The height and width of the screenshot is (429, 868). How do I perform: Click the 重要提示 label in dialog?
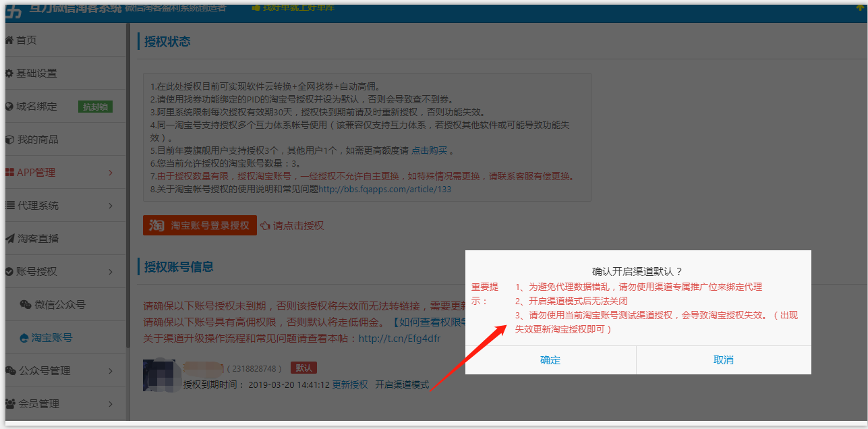tap(484, 294)
